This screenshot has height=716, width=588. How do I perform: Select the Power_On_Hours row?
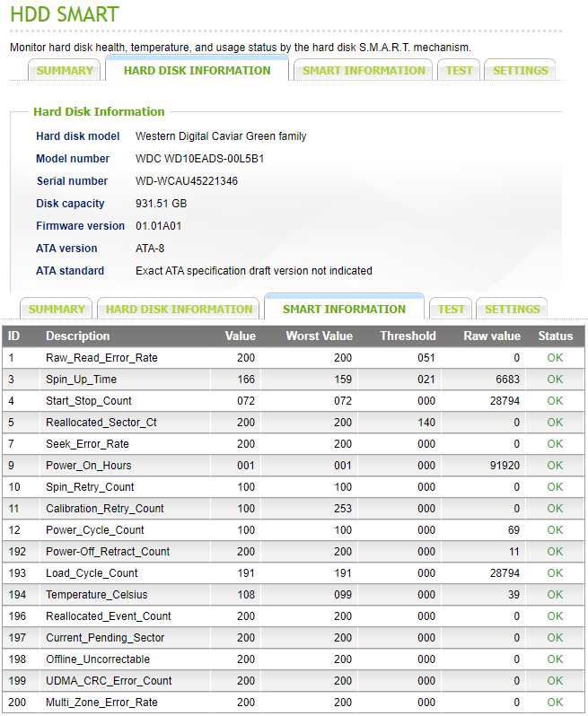[x=294, y=466]
